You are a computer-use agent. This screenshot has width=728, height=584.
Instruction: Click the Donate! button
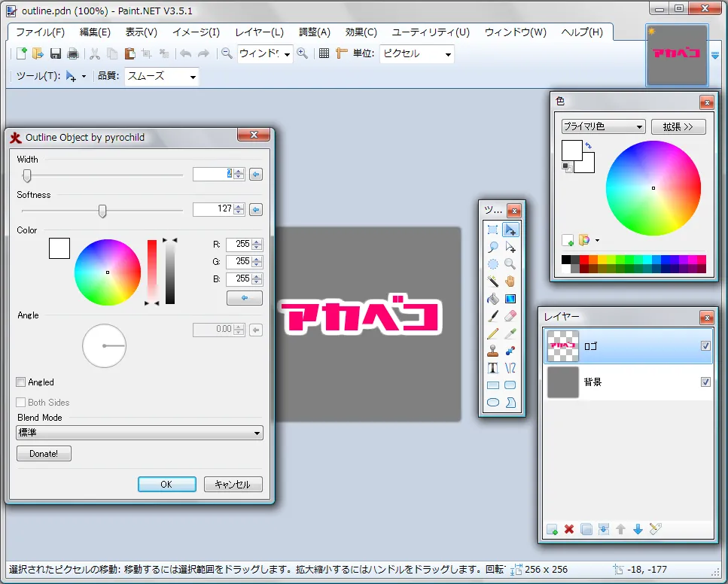pyautogui.click(x=44, y=454)
